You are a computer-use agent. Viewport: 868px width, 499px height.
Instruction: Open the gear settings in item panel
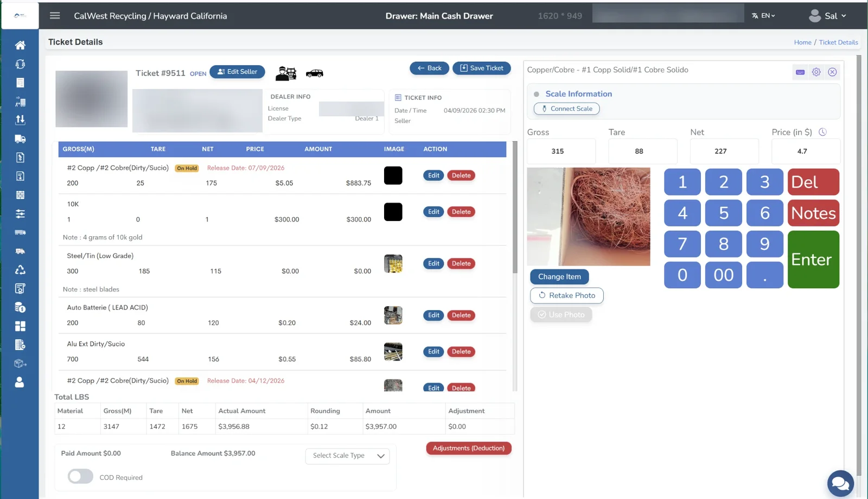[816, 72]
